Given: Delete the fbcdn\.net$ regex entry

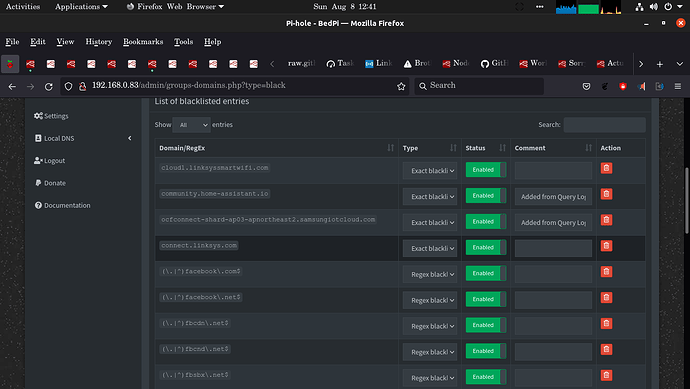Looking at the screenshot, I should [606, 324].
